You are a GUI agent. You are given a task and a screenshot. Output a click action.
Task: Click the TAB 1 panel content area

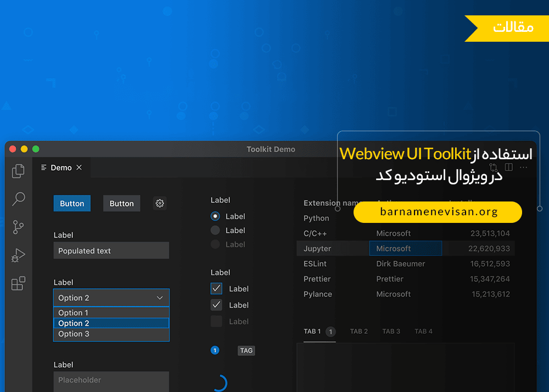(x=406, y=367)
